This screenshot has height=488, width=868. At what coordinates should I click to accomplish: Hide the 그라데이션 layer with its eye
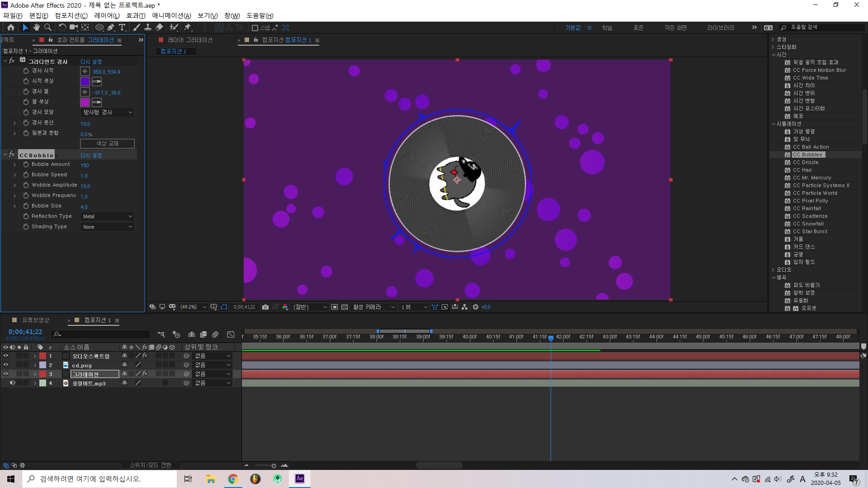6,374
